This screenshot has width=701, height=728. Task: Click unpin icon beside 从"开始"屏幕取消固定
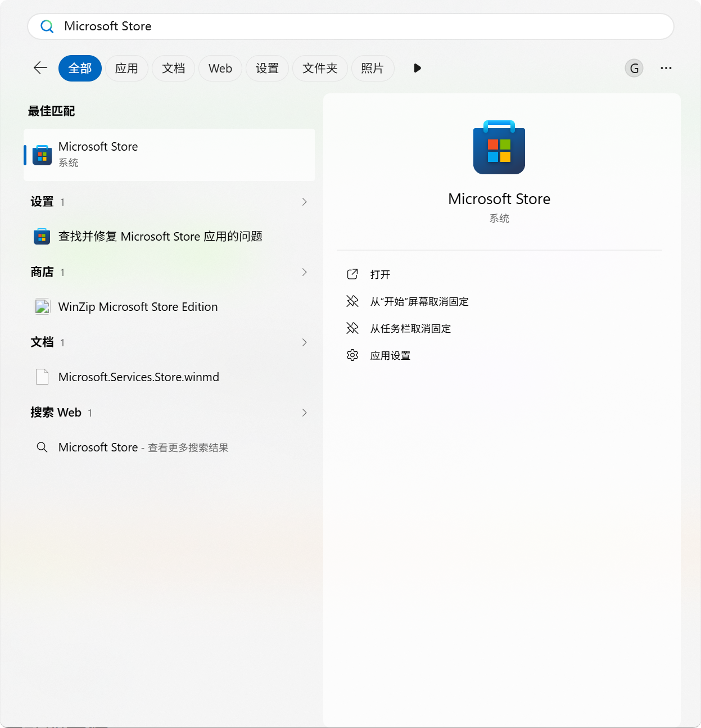pos(352,301)
